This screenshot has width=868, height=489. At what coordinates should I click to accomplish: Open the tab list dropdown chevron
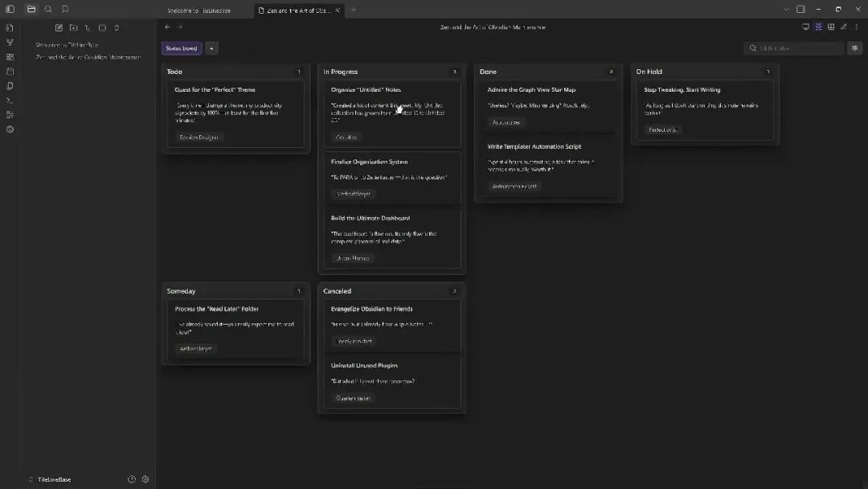[x=785, y=9]
